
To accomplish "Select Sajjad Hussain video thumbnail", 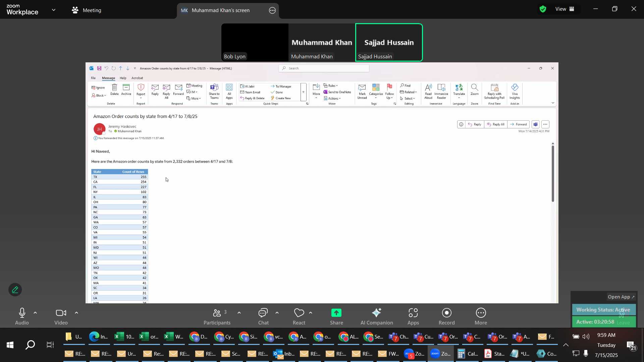I will (x=389, y=43).
